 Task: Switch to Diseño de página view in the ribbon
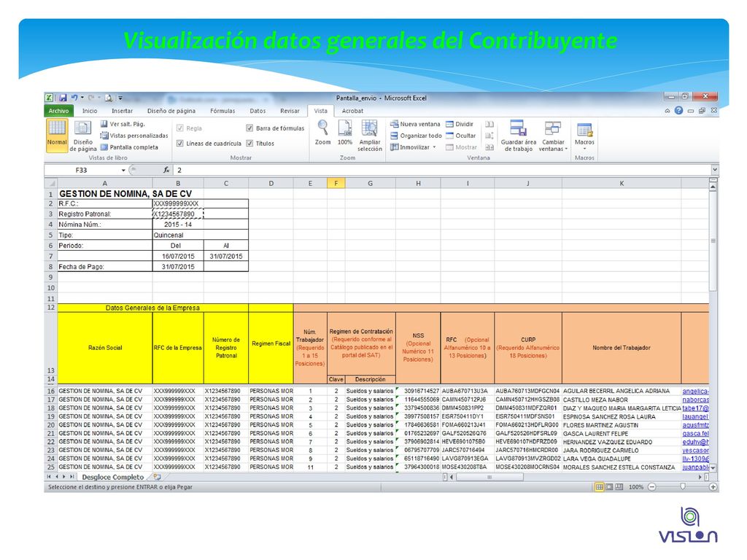[83, 135]
